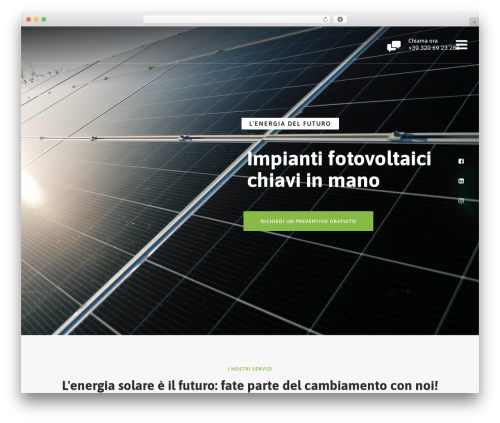The width and height of the screenshot is (500, 423).
Task: Click the Chiama ora text
Action: pos(423,41)
